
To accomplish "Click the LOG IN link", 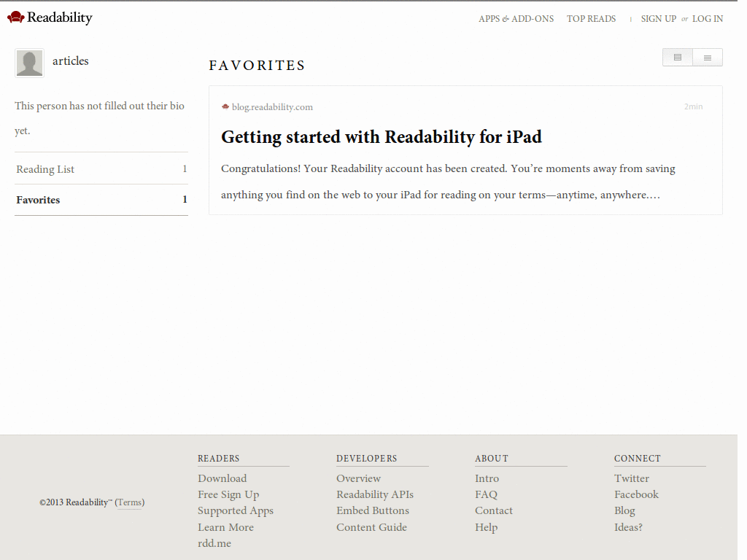I will pos(707,18).
